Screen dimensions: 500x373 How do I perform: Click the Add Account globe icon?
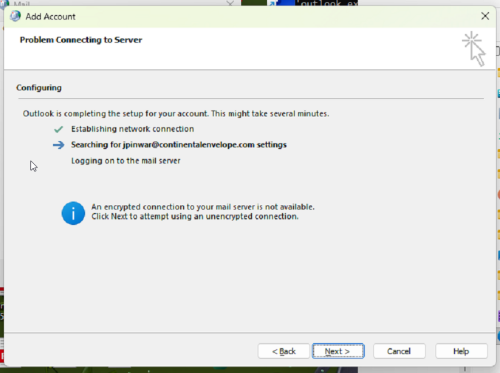click(15, 16)
